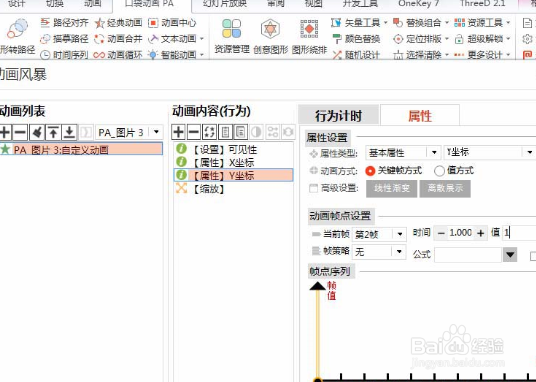Remove the selected animation from the 动画列表
This screenshot has width=536, height=382.
20,132
